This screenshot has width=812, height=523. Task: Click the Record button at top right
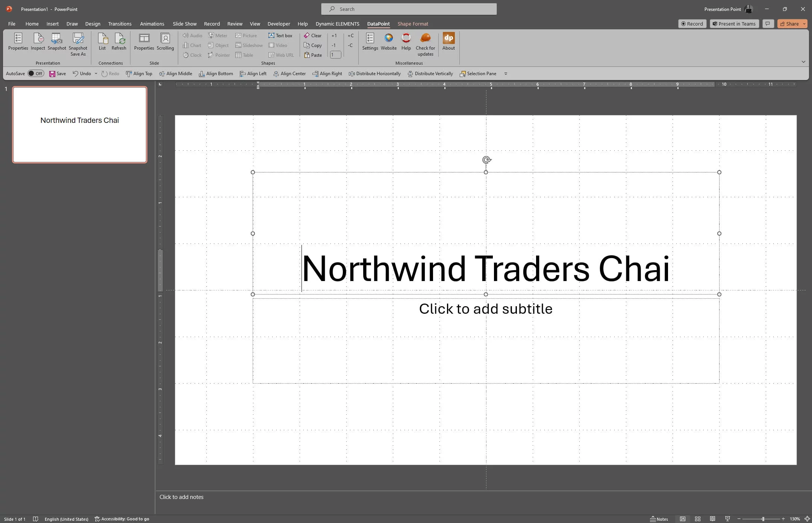point(692,24)
